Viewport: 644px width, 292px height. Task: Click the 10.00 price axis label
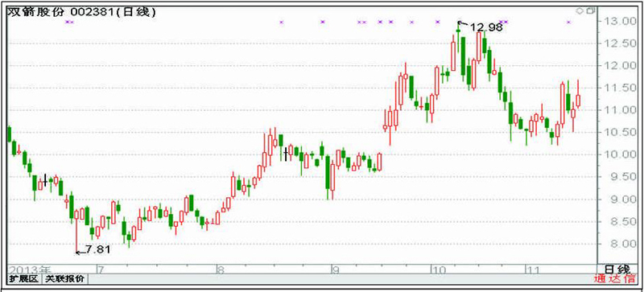[x=618, y=154]
